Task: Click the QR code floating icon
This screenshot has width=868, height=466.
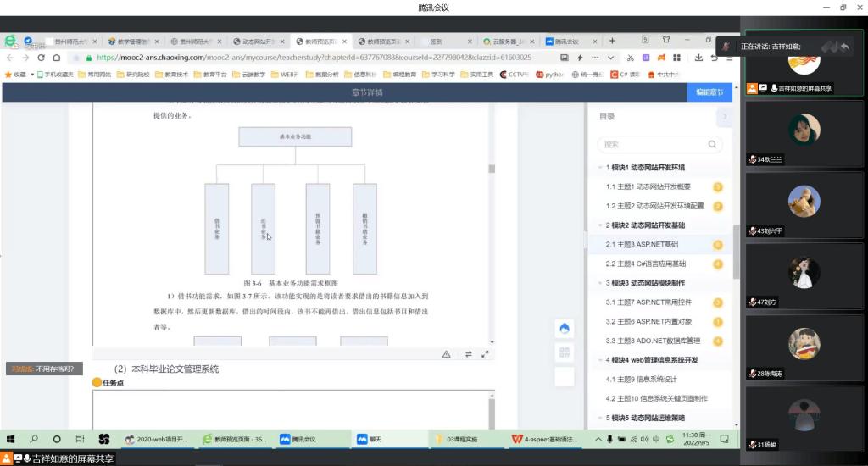Action: tap(565, 352)
